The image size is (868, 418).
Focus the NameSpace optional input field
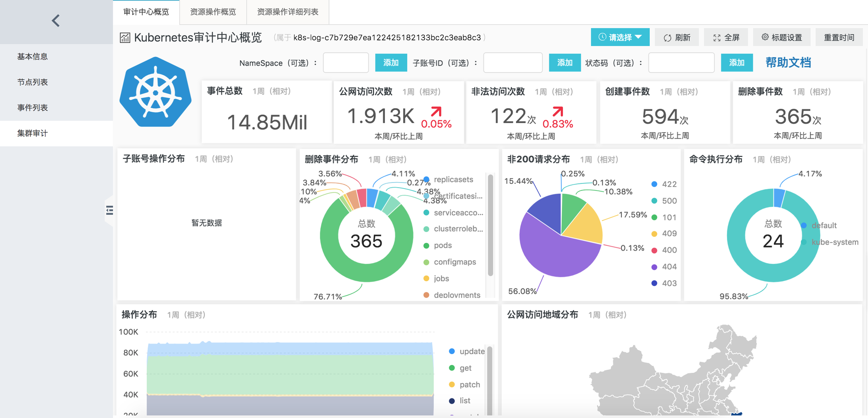[x=346, y=63]
